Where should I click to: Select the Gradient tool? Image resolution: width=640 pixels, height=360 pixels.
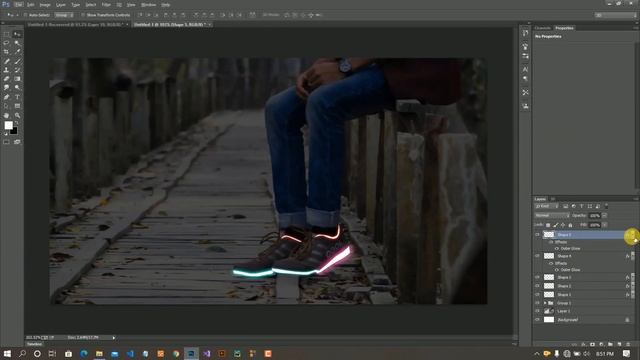click(17, 79)
